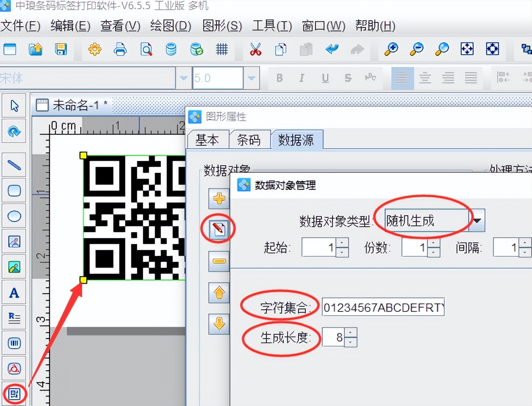Click the 生成长度 value stepper
Image resolution: width=532 pixels, height=406 pixels.
click(x=351, y=337)
